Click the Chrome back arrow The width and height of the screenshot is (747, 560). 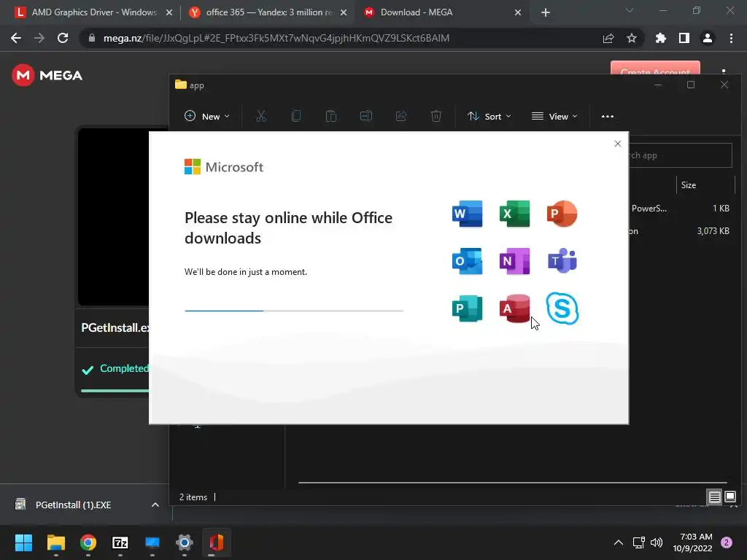click(x=16, y=38)
